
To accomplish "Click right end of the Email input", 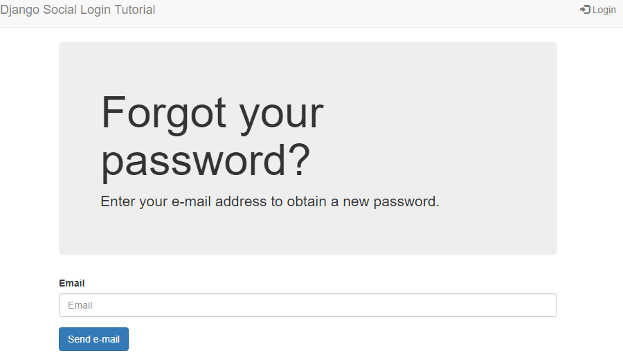I will [x=540, y=305].
